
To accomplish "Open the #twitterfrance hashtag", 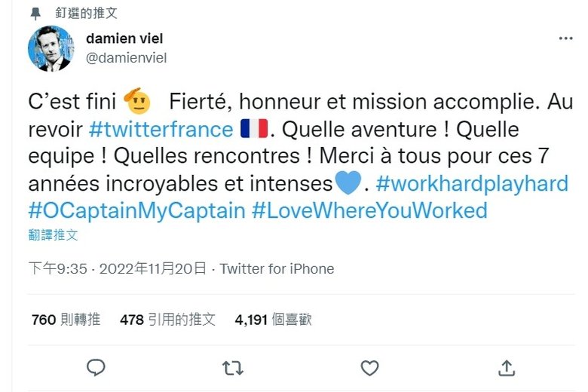I will (x=161, y=129).
